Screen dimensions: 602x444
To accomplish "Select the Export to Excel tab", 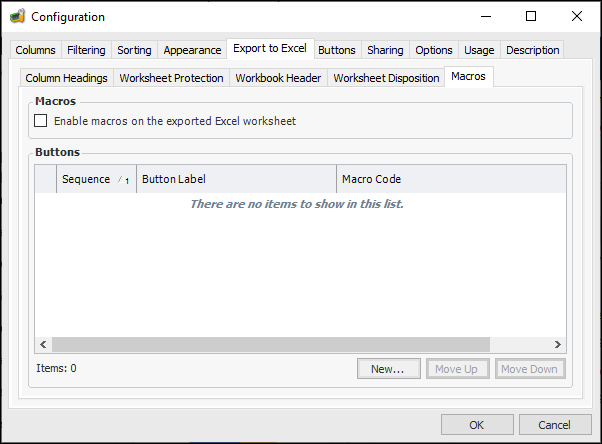I will click(270, 48).
